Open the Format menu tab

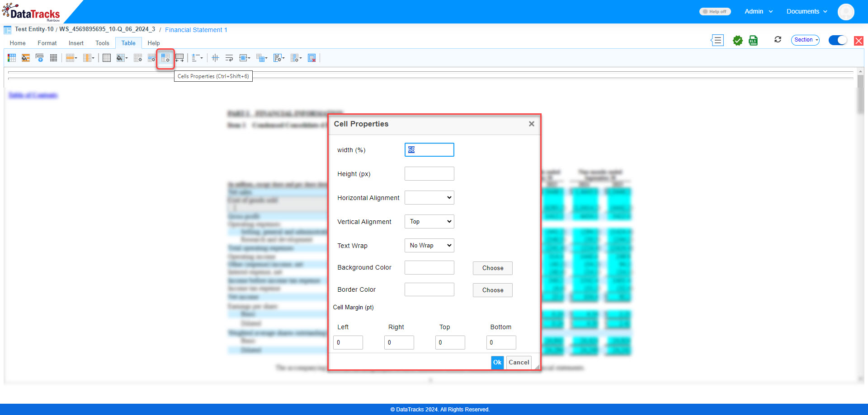coord(47,43)
